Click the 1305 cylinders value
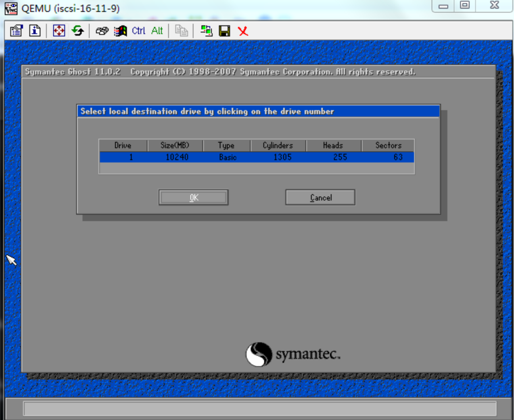The height and width of the screenshot is (420, 514). 282,157
